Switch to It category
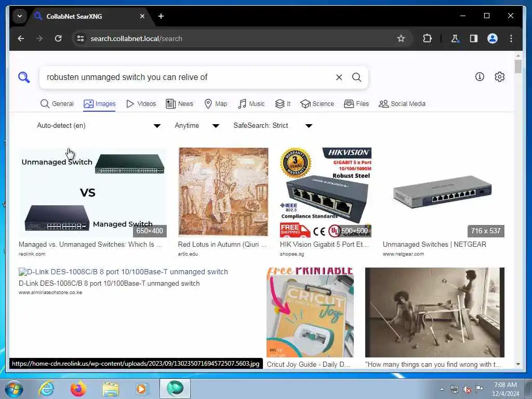532x399 pixels. [x=283, y=104]
